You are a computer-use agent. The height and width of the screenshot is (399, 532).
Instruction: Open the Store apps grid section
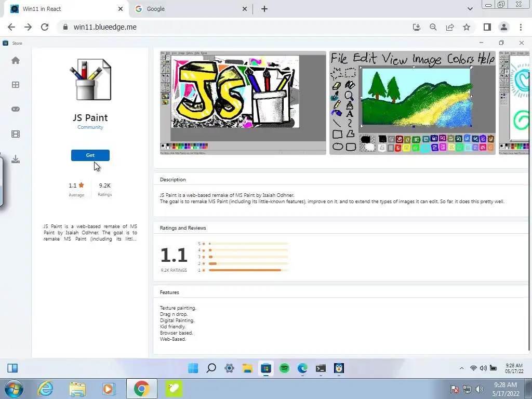tap(15, 85)
